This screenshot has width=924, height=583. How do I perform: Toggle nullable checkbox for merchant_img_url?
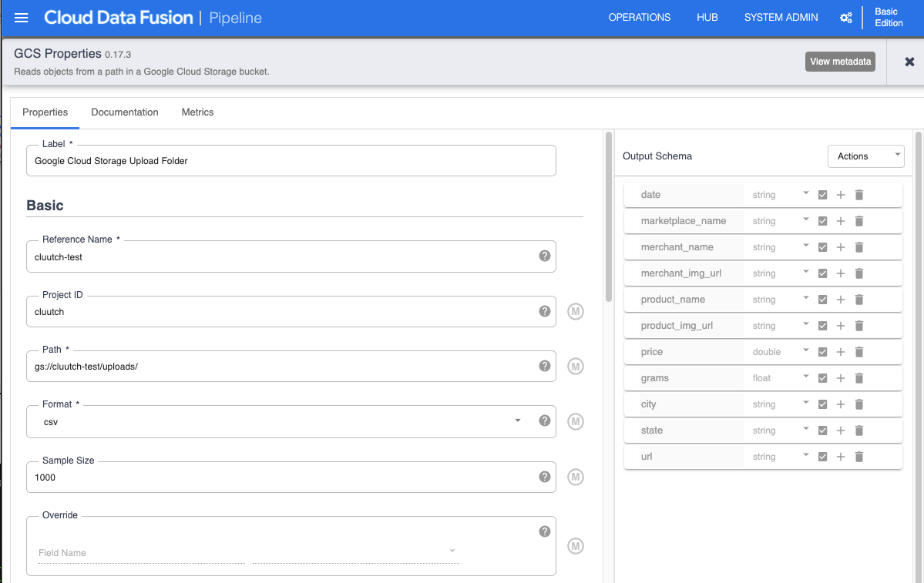[822, 273]
